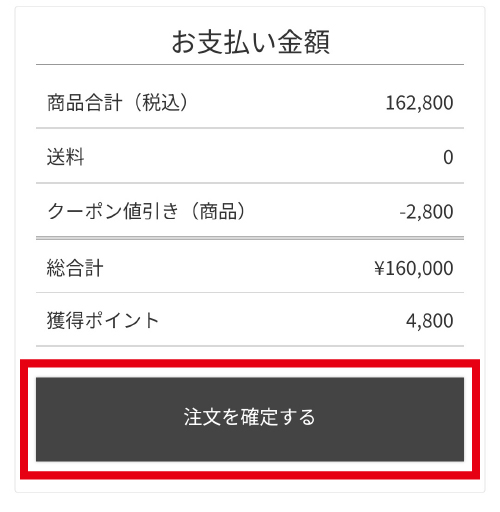Select the -2,800 coupon discount amount

point(426,212)
